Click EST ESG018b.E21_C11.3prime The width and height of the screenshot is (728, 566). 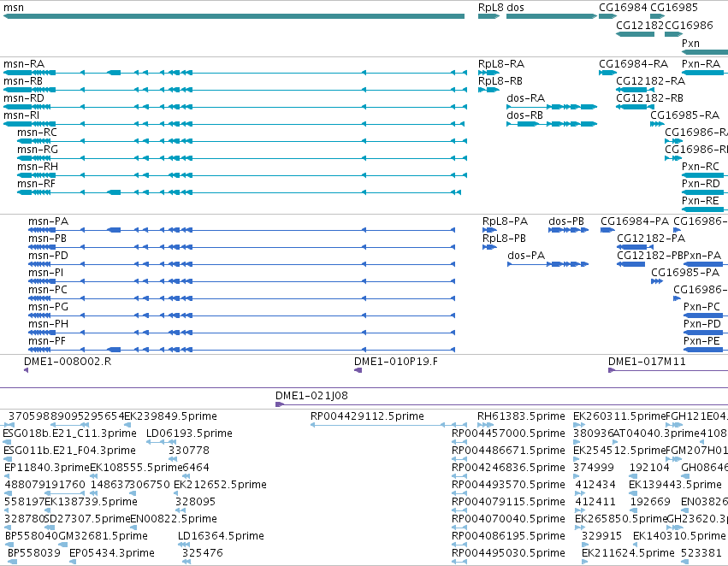coord(69,433)
